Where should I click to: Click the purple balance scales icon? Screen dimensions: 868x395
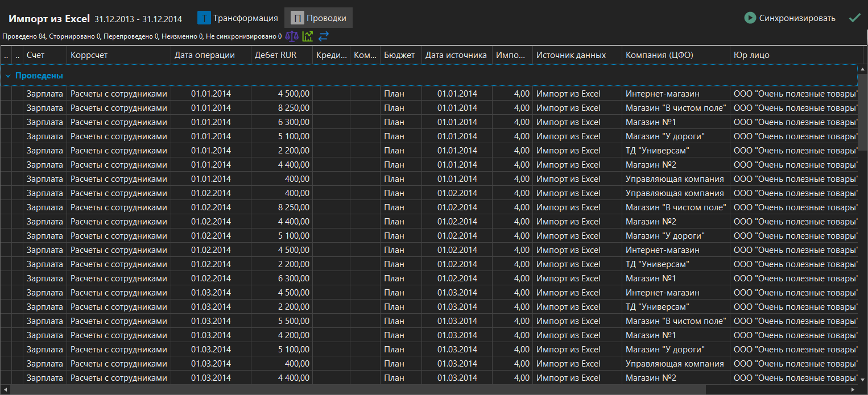[291, 36]
